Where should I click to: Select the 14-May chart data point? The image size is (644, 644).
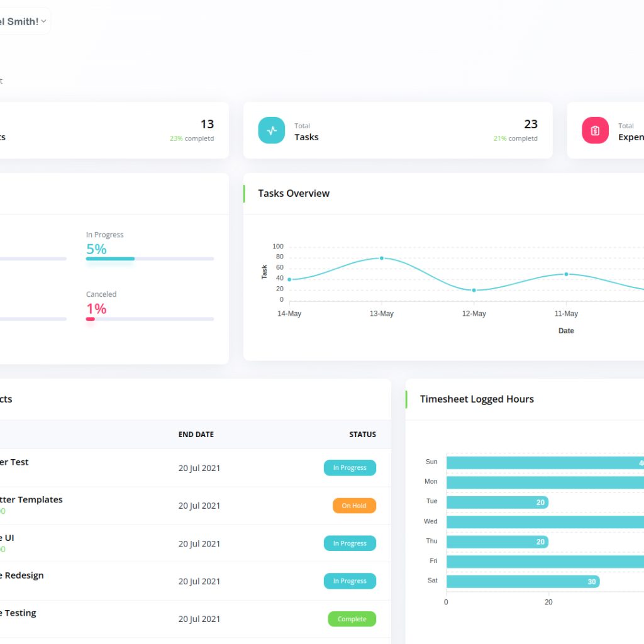(289, 279)
